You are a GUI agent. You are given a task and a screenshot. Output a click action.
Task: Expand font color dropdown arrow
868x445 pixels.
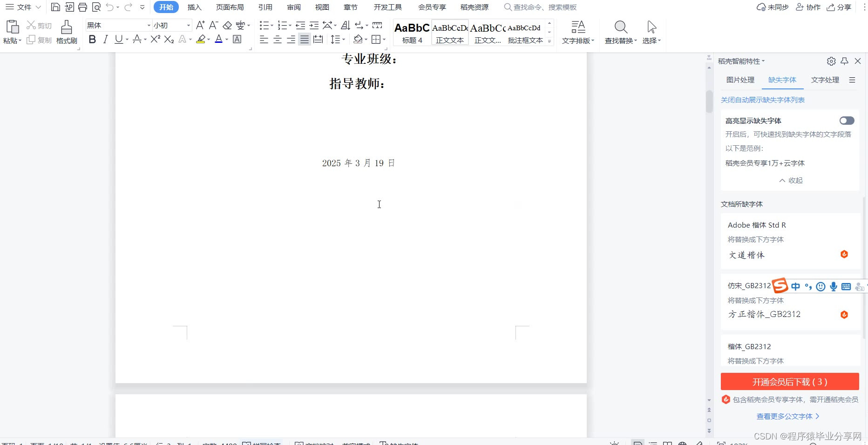click(227, 40)
